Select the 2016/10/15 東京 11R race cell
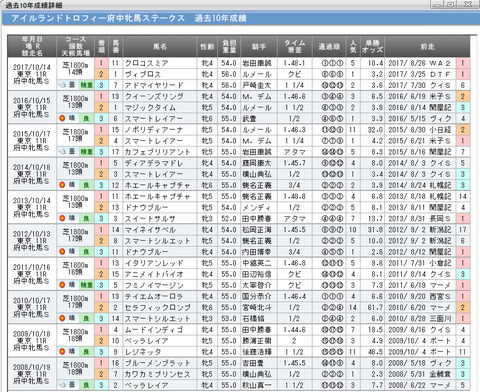Image resolution: width=480 pixels, height=392 pixels. (x=32, y=107)
